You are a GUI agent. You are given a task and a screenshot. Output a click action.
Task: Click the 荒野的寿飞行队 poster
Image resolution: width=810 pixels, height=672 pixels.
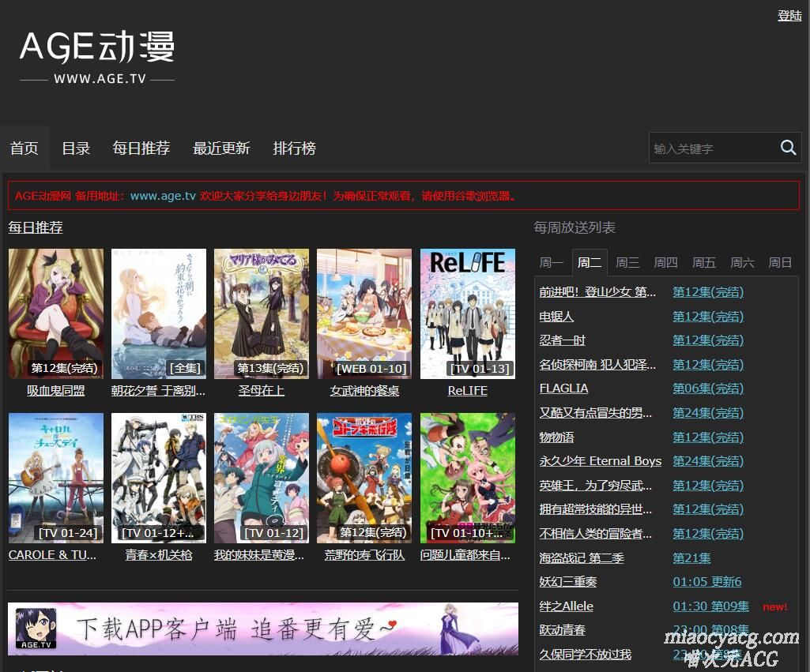coord(364,478)
